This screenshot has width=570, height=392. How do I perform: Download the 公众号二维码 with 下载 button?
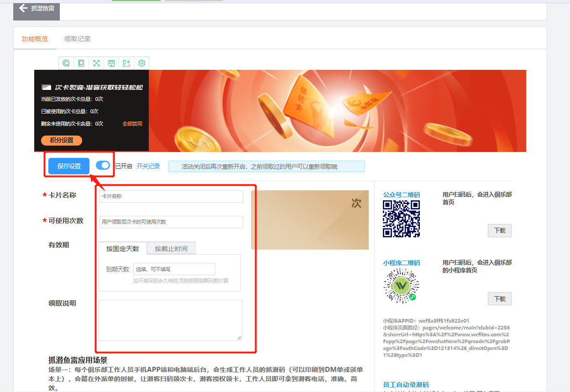pyautogui.click(x=500, y=230)
